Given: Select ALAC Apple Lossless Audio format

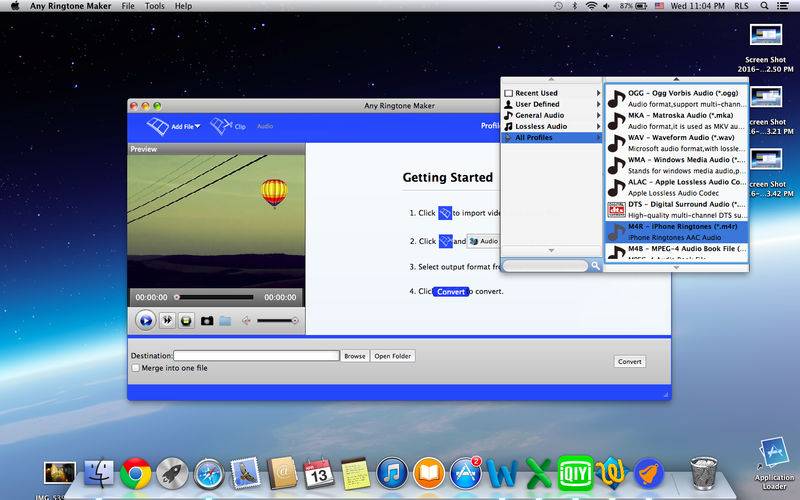Looking at the screenshot, I should point(677,187).
